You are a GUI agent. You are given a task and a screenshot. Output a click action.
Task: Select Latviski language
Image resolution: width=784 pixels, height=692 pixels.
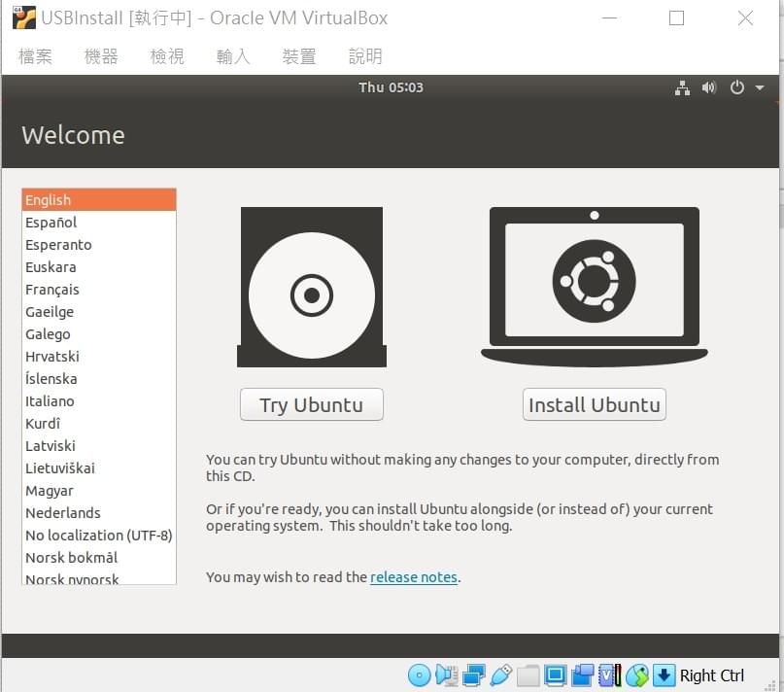coord(99,446)
